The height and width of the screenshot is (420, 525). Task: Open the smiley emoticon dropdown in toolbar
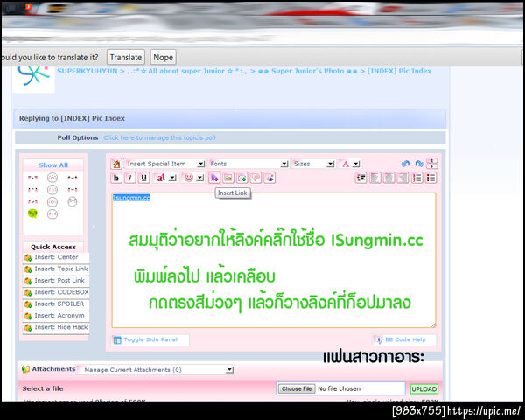193,178
